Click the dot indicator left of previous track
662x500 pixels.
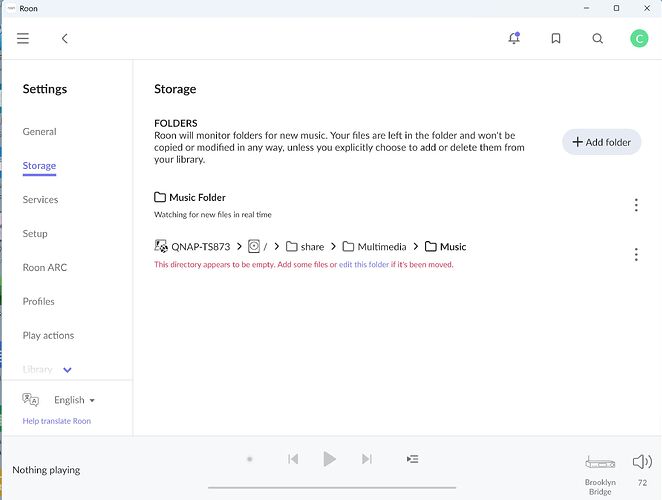coord(250,459)
